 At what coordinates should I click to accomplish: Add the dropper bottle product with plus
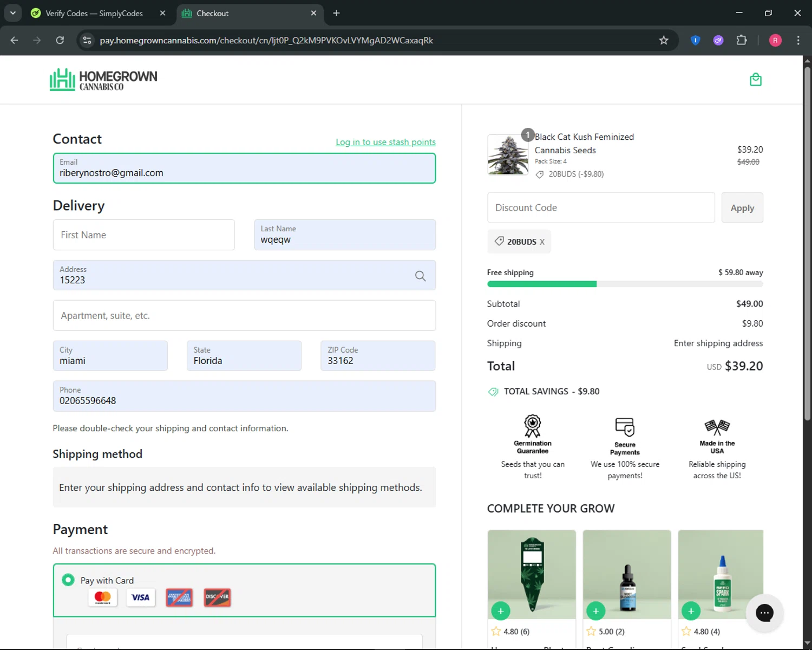(x=596, y=611)
